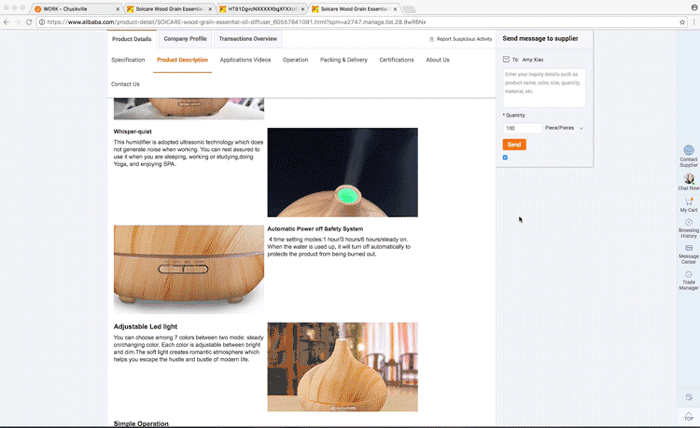Image resolution: width=700 pixels, height=428 pixels.
Task: Click the Send message to supplier title
Action: coord(540,38)
